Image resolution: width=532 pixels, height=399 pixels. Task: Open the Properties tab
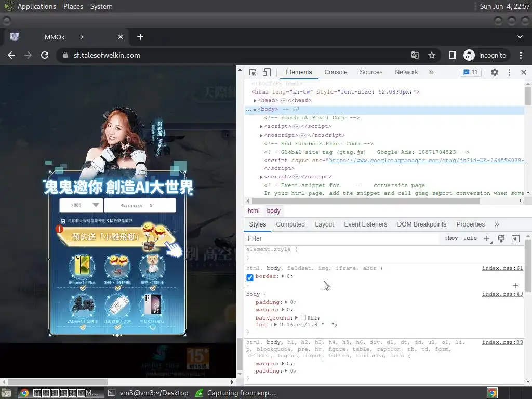[470, 224]
